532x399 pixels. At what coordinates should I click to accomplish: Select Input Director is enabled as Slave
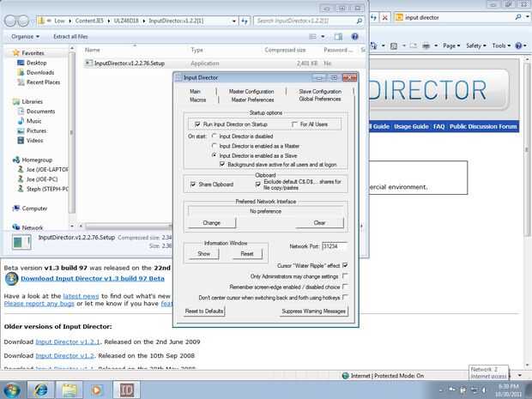[215, 155]
